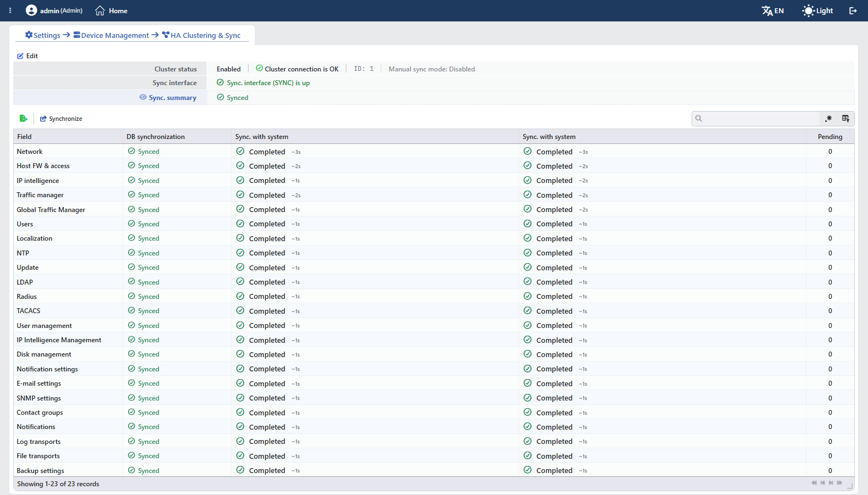Select the Contact groups row
The image size is (868, 495).
pyautogui.click(x=434, y=413)
